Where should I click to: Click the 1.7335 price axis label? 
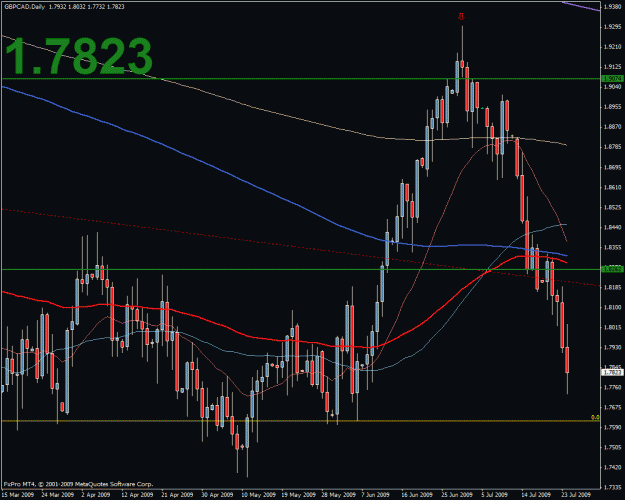(x=613, y=487)
